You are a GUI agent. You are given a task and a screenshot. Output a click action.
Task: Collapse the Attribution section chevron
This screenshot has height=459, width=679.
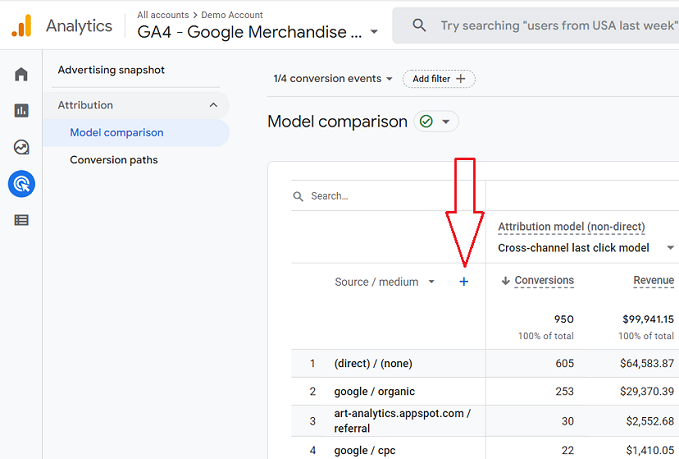(213, 105)
